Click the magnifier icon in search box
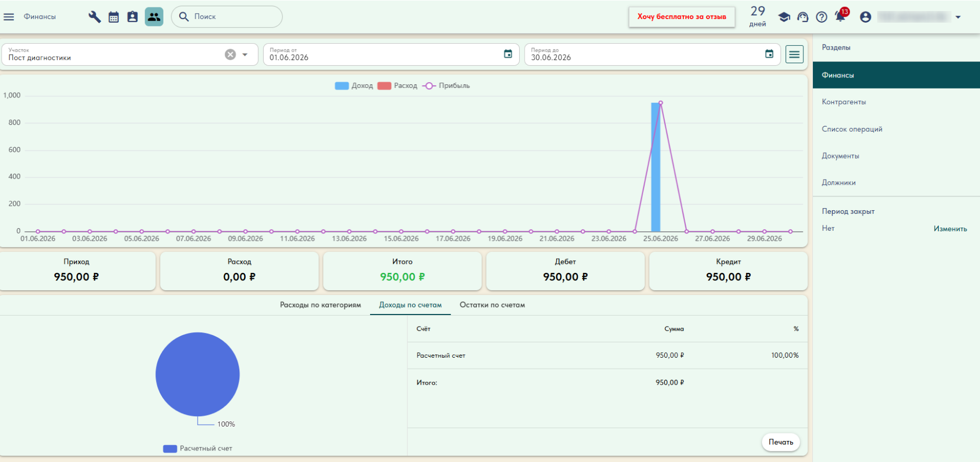The height and width of the screenshot is (462, 980). click(184, 17)
